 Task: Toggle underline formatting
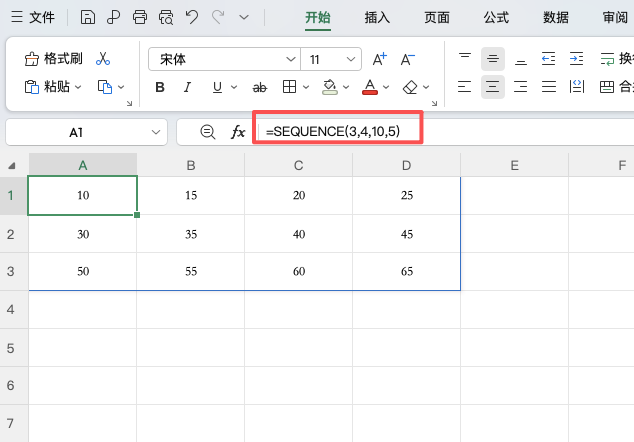coord(218,87)
